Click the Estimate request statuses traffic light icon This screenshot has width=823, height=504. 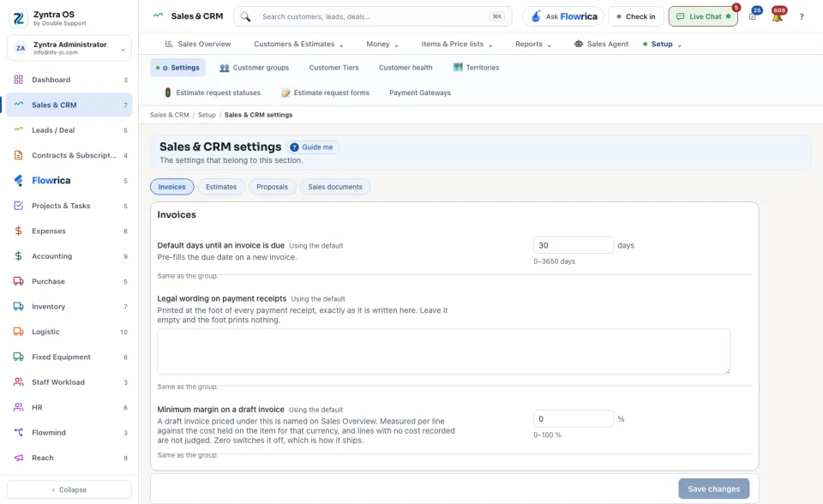click(x=167, y=93)
